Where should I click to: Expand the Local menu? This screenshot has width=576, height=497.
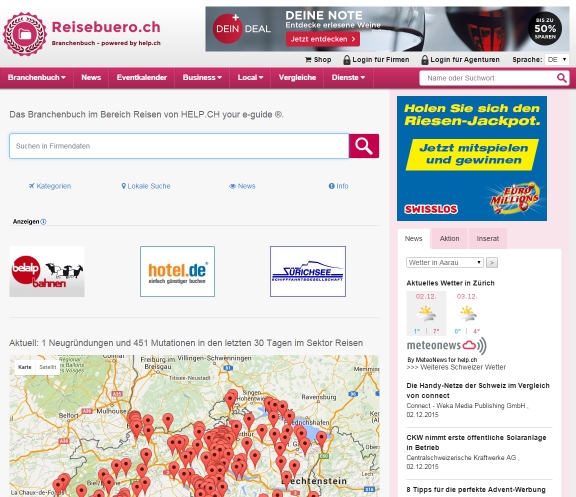click(250, 78)
